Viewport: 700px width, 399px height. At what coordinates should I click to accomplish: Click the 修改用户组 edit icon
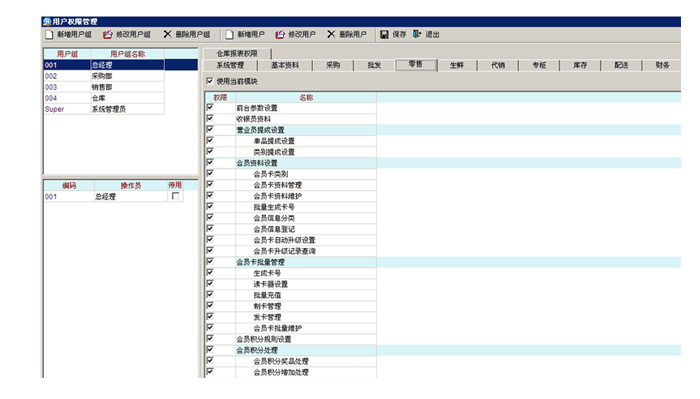[x=108, y=34]
